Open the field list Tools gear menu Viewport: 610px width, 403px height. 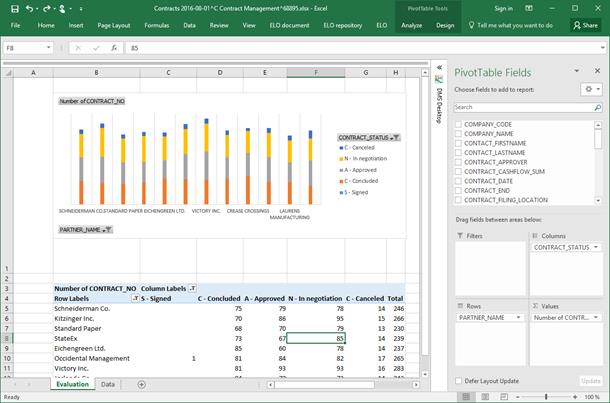(x=591, y=89)
